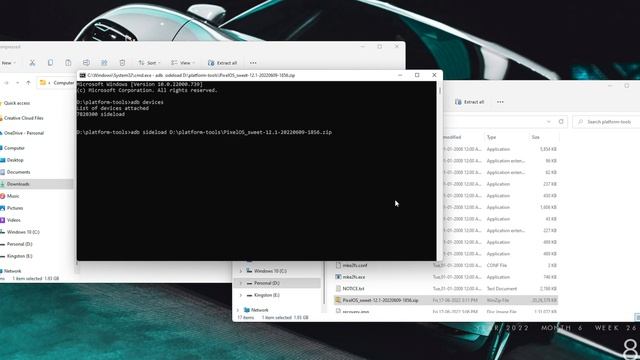Click the CONF File type cell
This screenshot has width=640, height=360.
[497, 265]
